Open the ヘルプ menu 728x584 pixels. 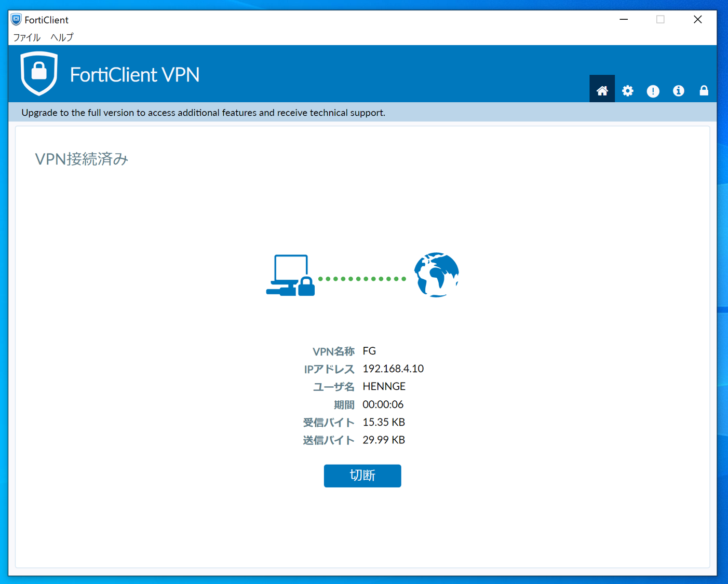(x=62, y=37)
